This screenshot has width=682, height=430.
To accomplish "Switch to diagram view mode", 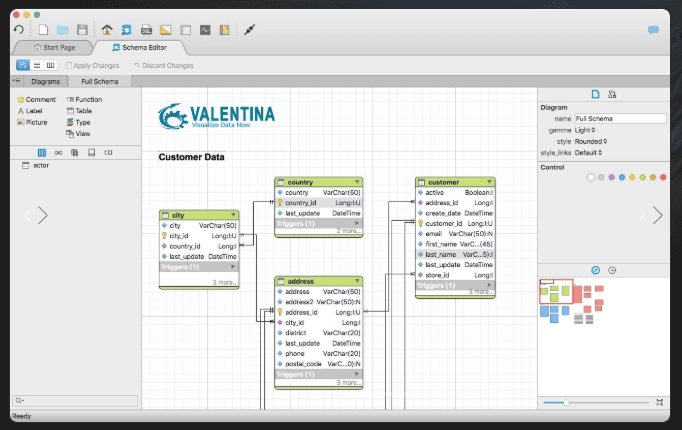I will tap(23, 65).
